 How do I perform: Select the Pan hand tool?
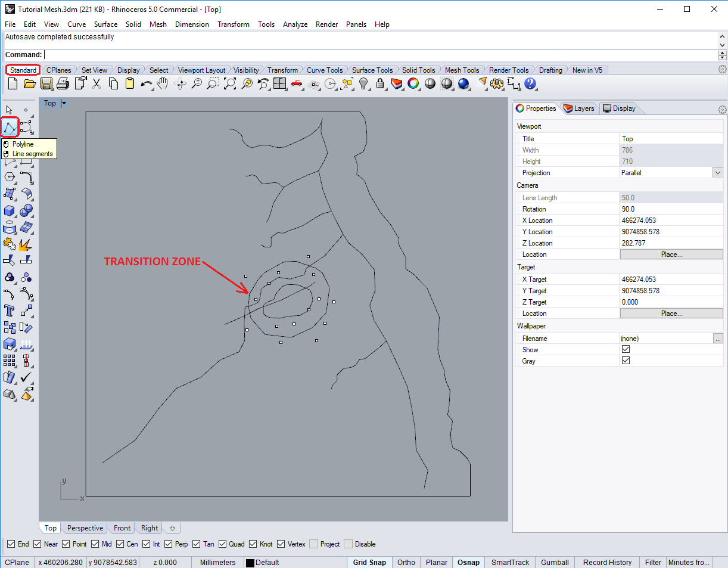[163, 84]
